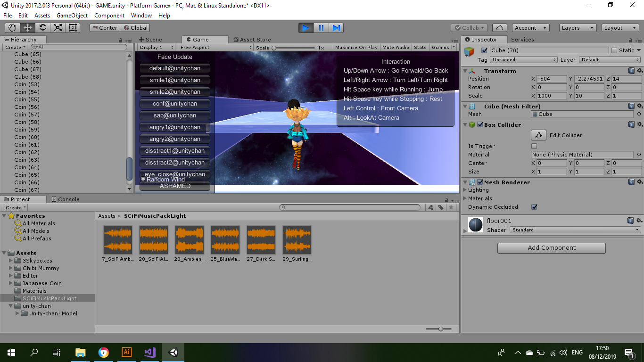Toggle Dynamic Occluded checkbox
Screen dimensions: 644x362
click(534, 207)
